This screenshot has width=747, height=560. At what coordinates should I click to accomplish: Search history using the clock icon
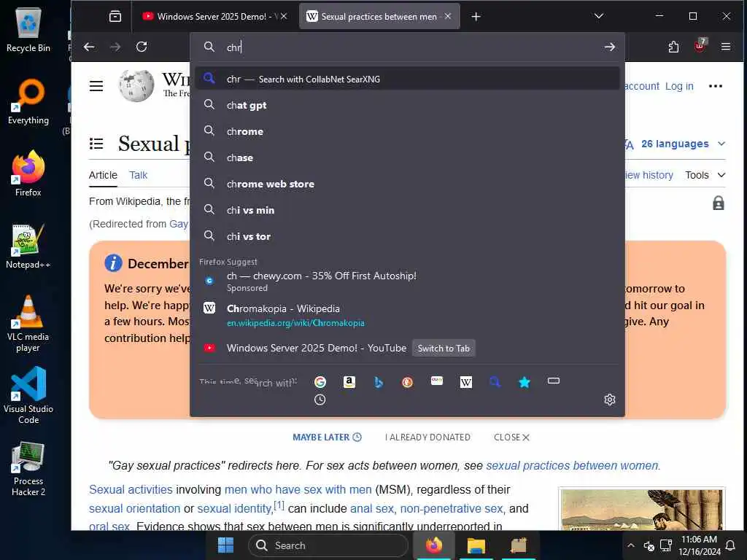320,400
